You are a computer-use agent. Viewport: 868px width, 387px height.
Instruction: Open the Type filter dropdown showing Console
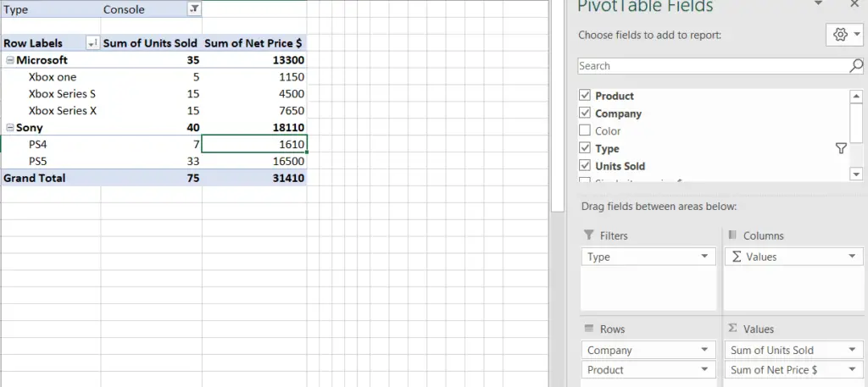(194, 9)
